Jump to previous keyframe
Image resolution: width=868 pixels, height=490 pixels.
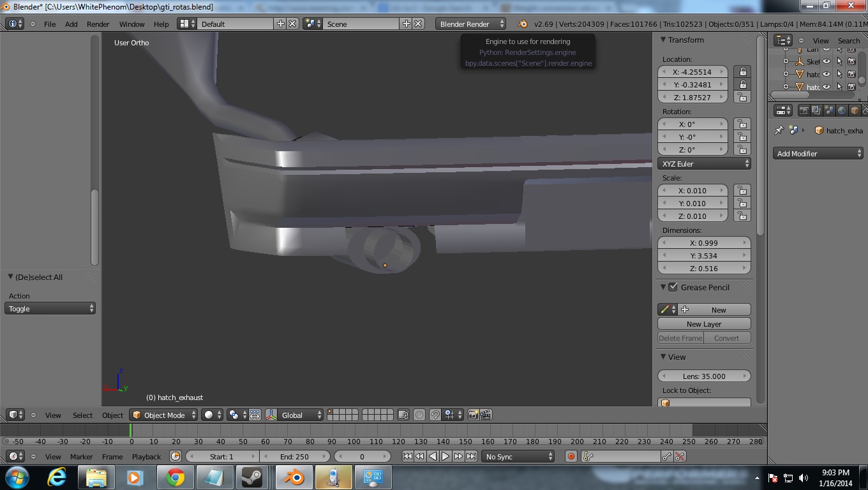[x=420, y=456]
